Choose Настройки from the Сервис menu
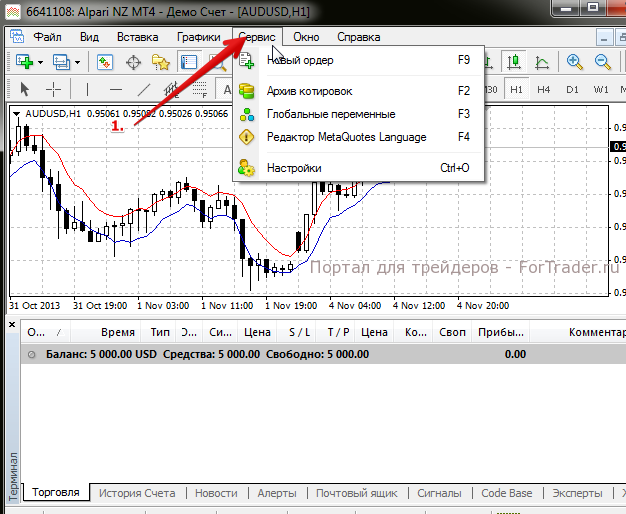The width and height of the screenshot is (626, 514). [294, 168]
